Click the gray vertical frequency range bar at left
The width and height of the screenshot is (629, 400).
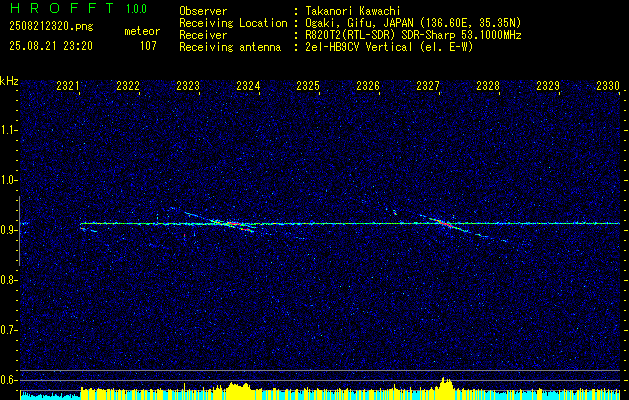click(x=19, y=231)
